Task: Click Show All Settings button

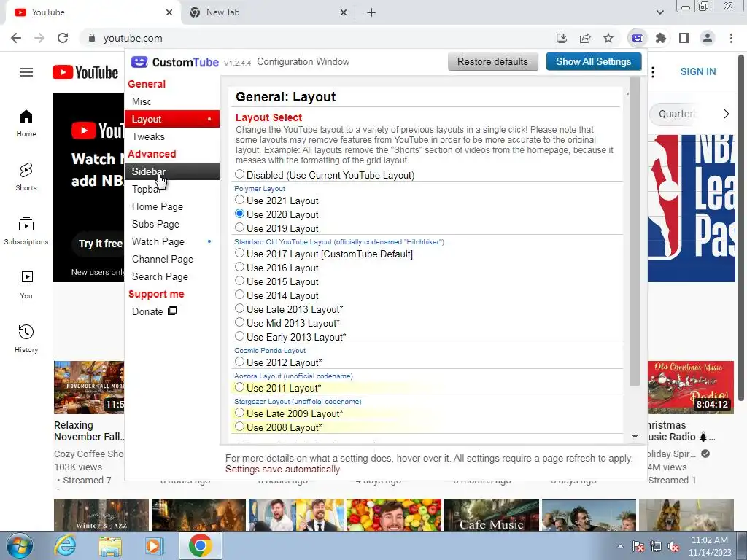Action: click(593, 61)
